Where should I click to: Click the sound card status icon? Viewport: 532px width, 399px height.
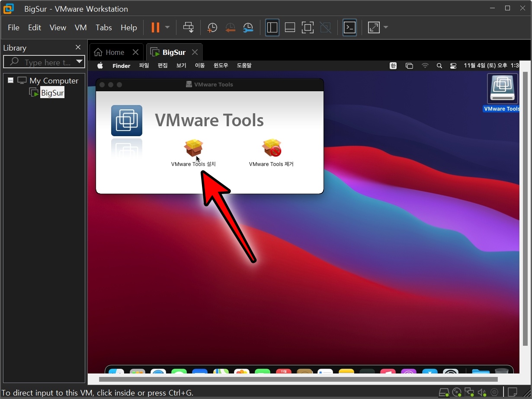(x=482, y=393)
